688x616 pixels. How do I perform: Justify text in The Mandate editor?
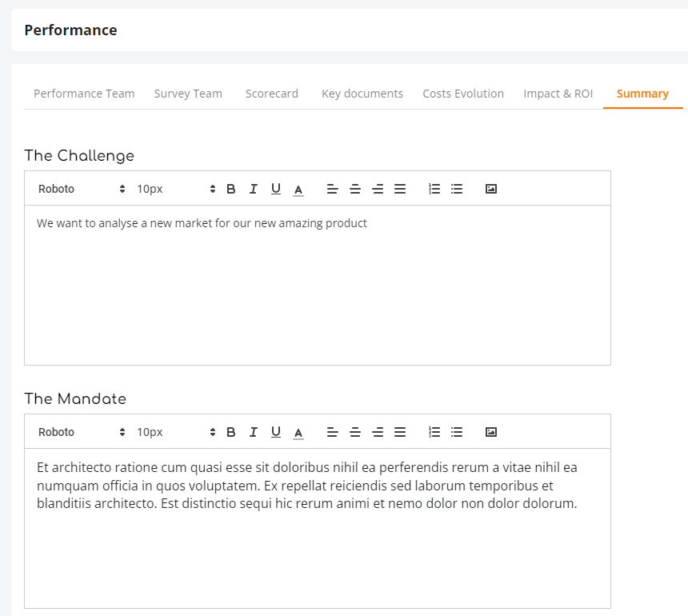coord(400,432)
